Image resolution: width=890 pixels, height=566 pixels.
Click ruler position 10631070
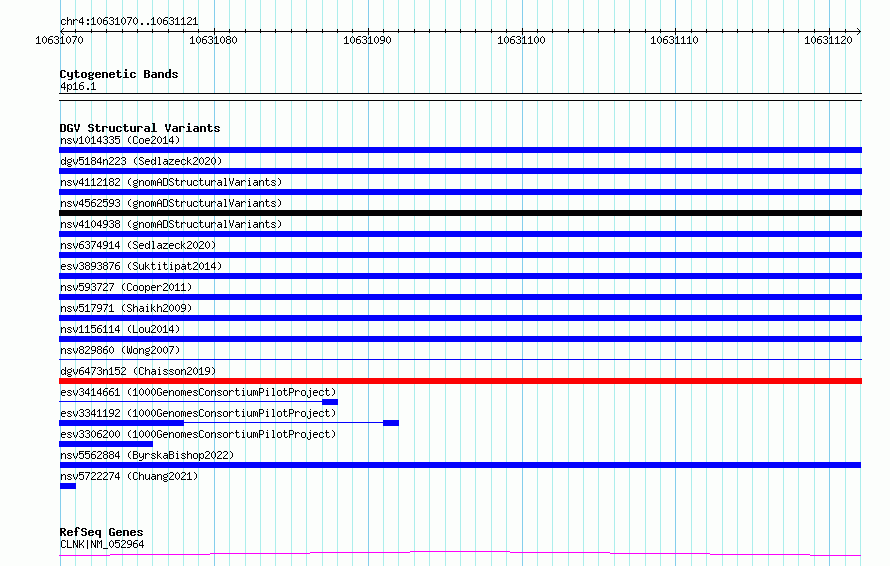click(x=59, y=40)
